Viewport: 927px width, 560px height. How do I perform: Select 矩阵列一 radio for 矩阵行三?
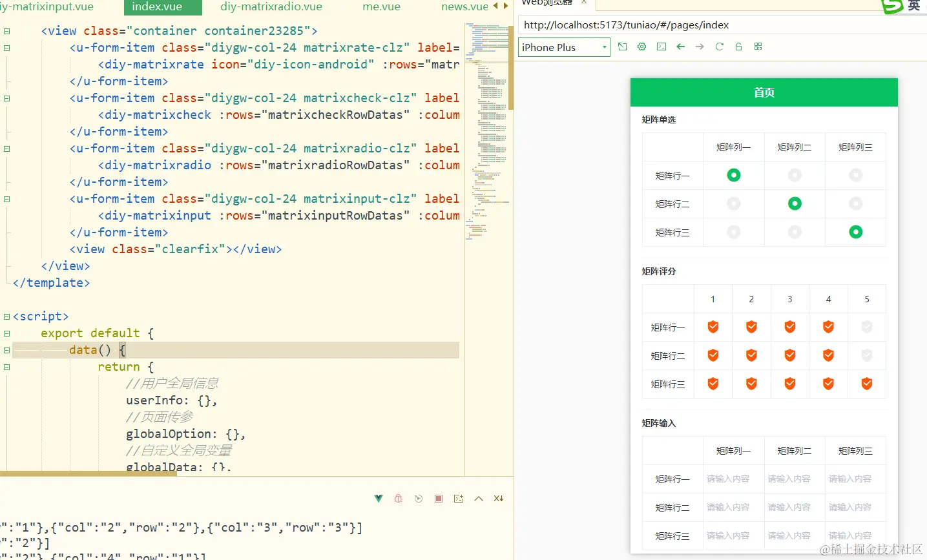(x=734, y=232)
